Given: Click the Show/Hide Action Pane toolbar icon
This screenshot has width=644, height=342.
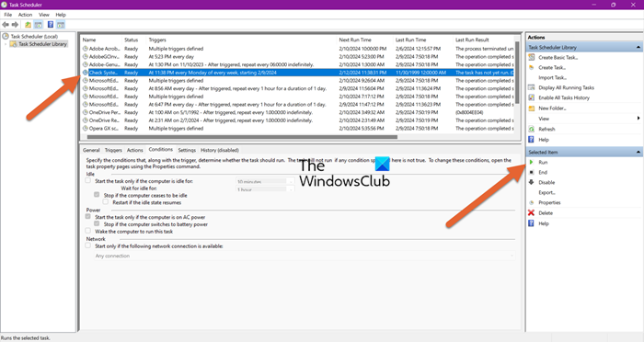Looking at the screenshot, I should [x=61, y=25].
